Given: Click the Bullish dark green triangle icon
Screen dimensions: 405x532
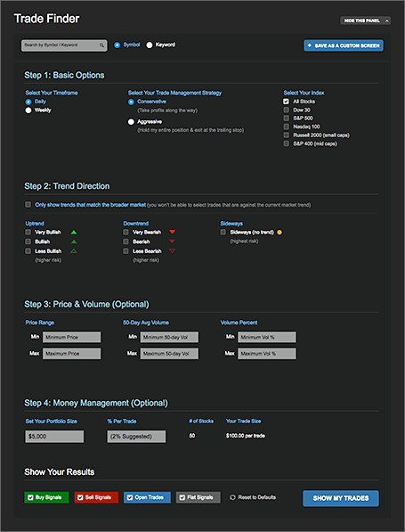Looking at the screenshot, I should 74,241.
